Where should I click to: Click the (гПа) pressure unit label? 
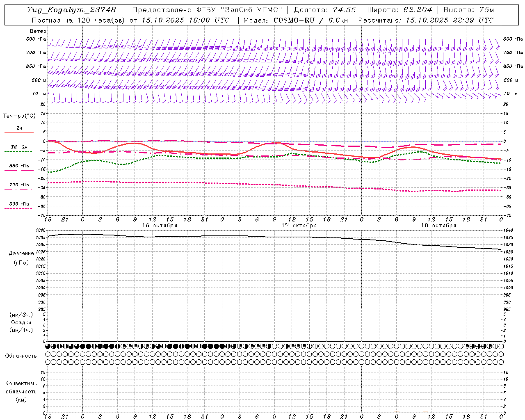(21, 262)
